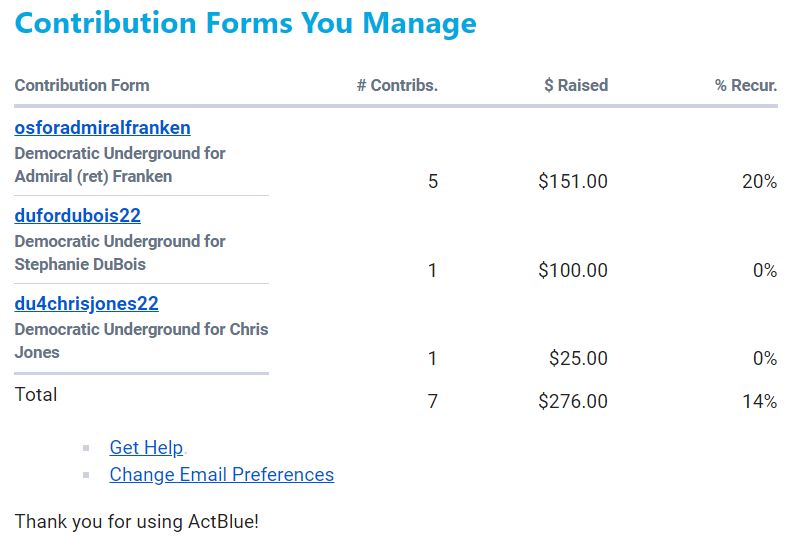
Task: Click the Get Help link
Action: [146, 448]
